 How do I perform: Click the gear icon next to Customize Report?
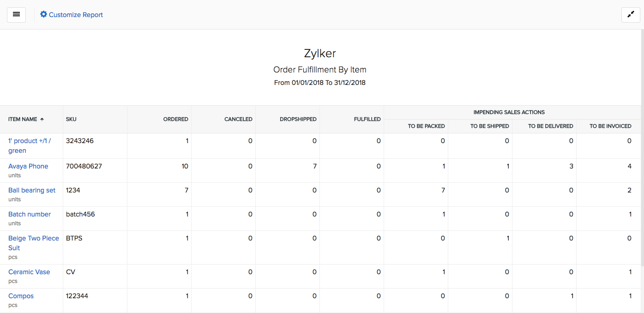pos(43,14)
